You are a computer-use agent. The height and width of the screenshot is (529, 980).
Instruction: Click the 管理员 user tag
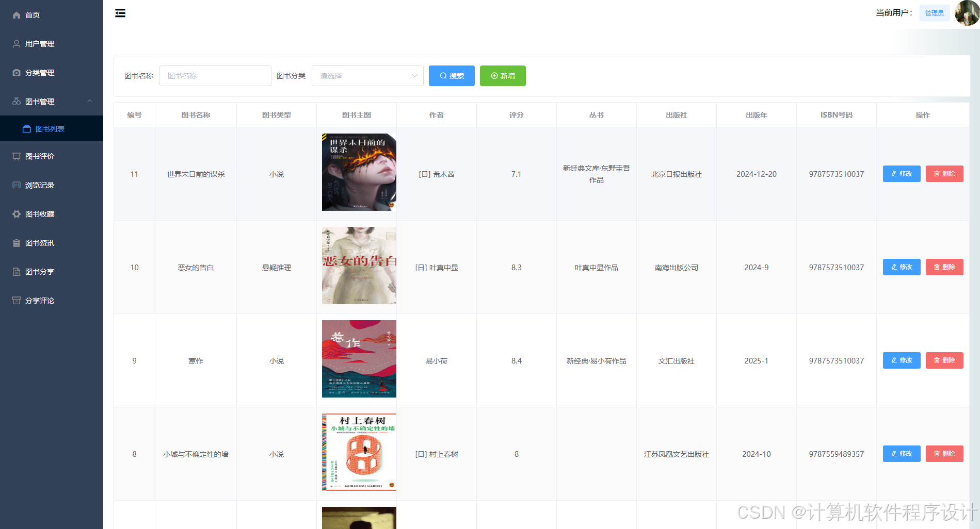tap(934, 13)
